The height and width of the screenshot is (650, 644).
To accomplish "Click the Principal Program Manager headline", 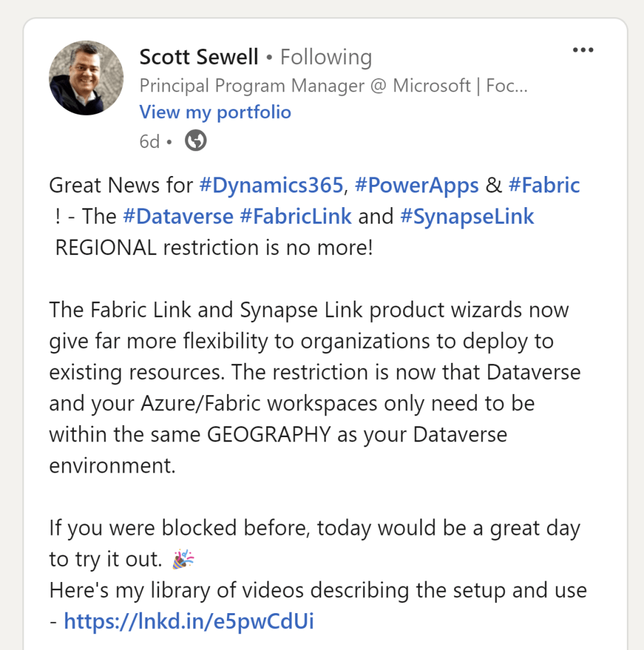I will [x=332, y=85].
